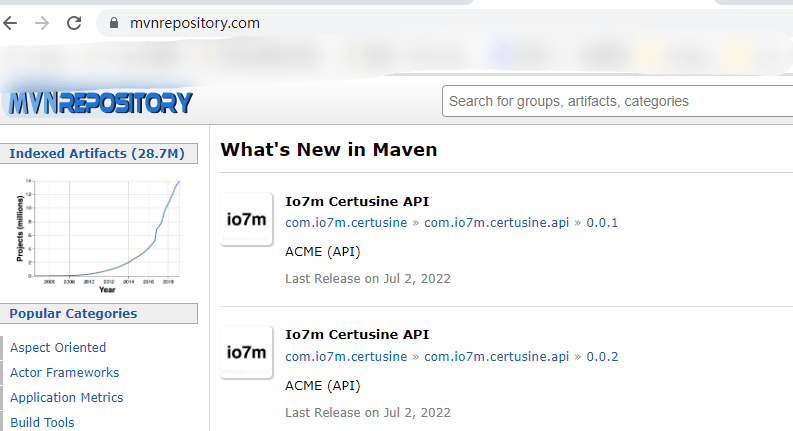The width and height of the screenshot is (793, 431).
Task: Reload the page with refresh icon
Action: point(74,23)
